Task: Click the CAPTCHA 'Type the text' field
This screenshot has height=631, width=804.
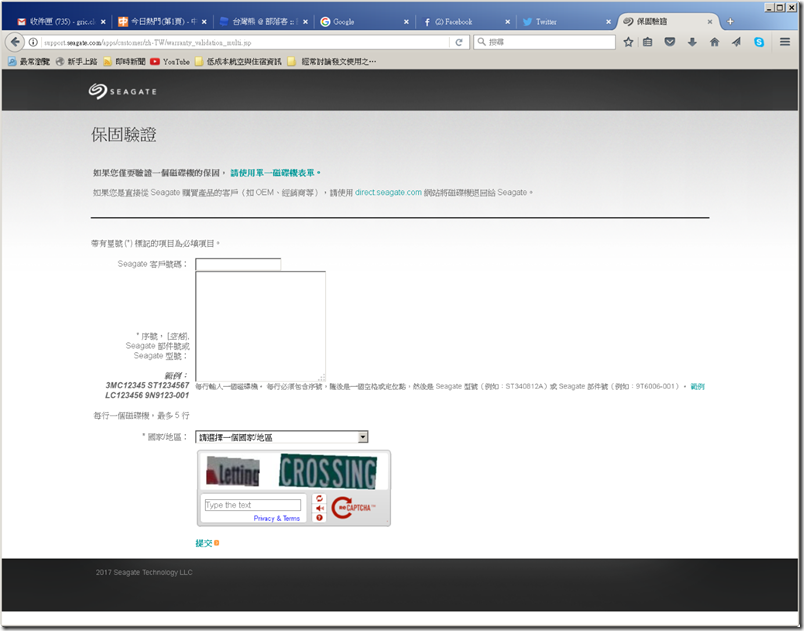Action: click(x=253, y=505)
